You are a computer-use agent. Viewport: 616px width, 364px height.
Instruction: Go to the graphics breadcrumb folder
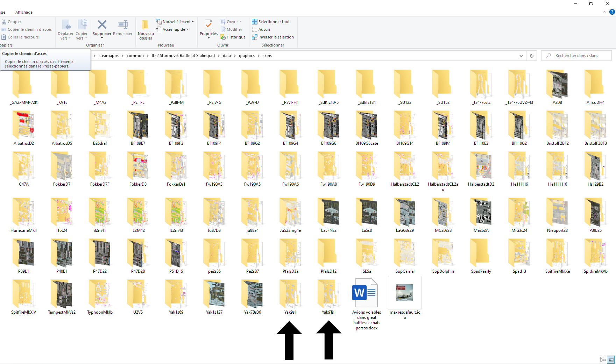[x=247, y=56]
